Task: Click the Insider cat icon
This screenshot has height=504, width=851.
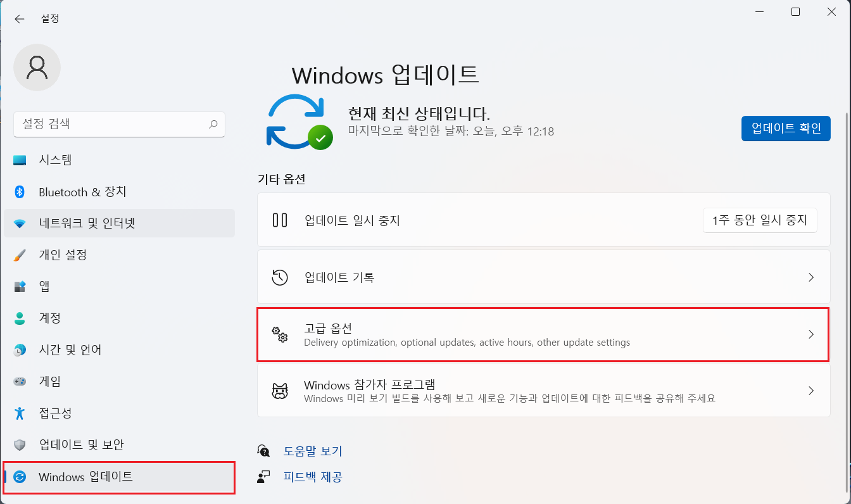Action: 279,391
